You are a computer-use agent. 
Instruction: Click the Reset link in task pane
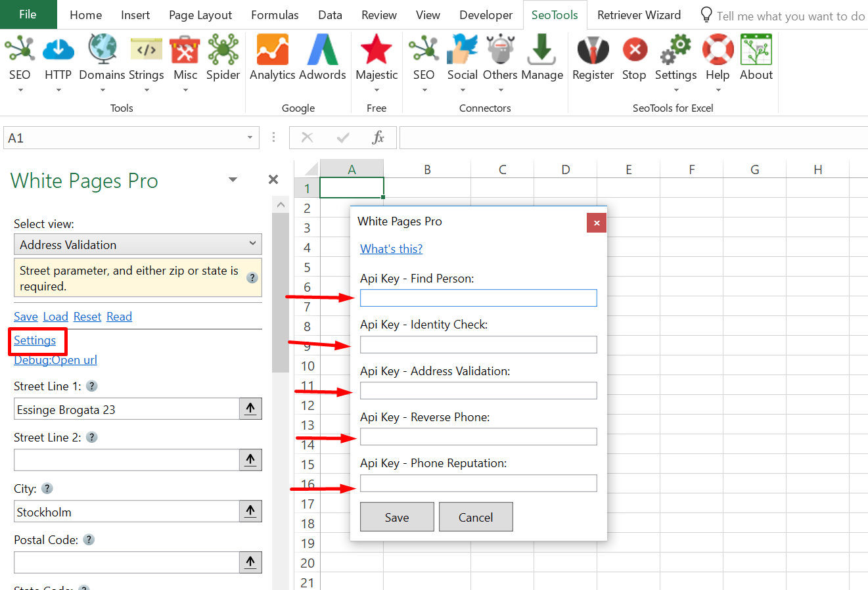click(87, 317)
